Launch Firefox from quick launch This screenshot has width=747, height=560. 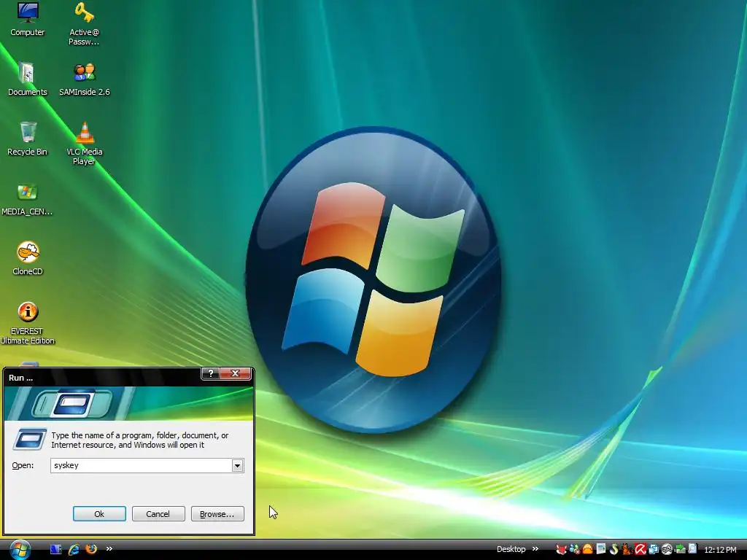(91, 549)
